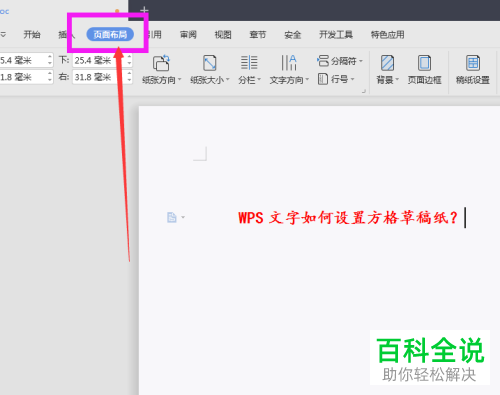Click the 文字方向 text direction icon

coord(289,63)
